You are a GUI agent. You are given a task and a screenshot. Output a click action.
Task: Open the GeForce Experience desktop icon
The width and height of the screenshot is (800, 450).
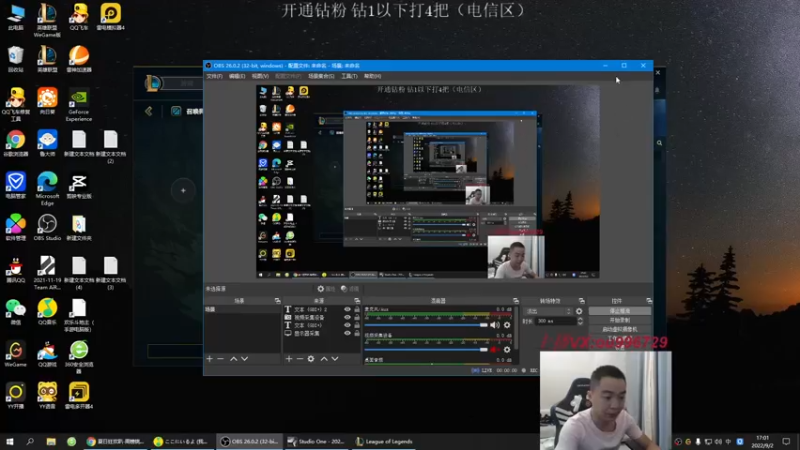coord(79,106)
